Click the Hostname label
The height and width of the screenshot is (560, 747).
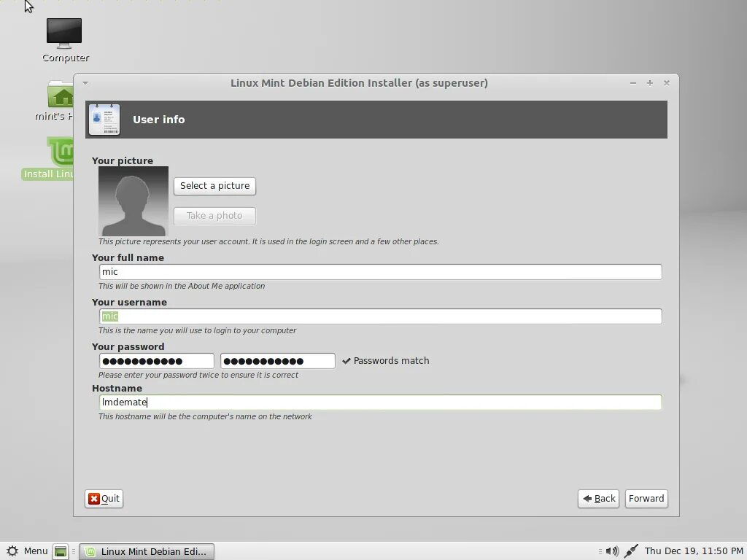pyautogui.click(x=117, y=389)
